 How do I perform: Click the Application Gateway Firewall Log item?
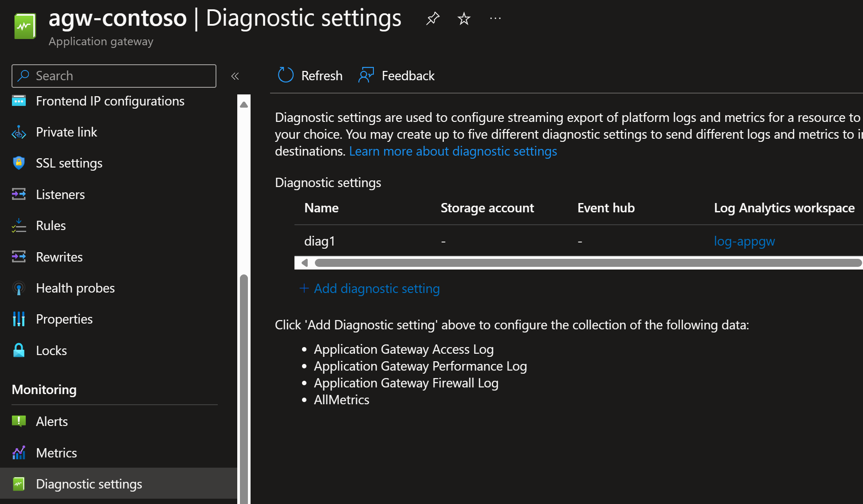pyautogui.click(x=406, y=383)
